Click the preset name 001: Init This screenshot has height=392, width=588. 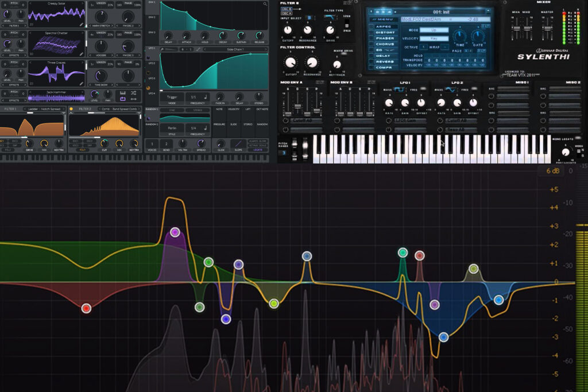pos(441,12)
